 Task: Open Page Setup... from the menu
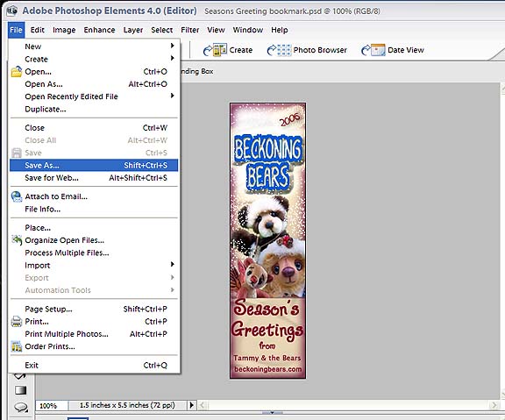pyautogui.click(x=94, y=309)
